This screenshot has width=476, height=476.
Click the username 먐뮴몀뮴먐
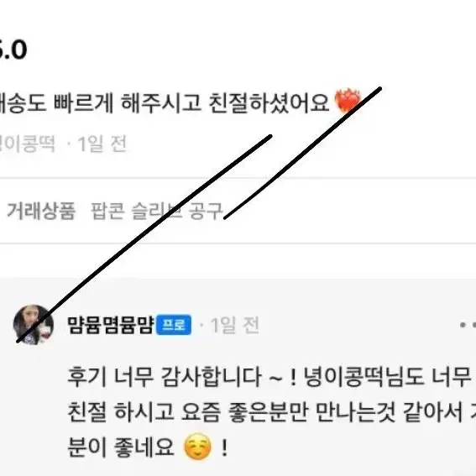111,325
